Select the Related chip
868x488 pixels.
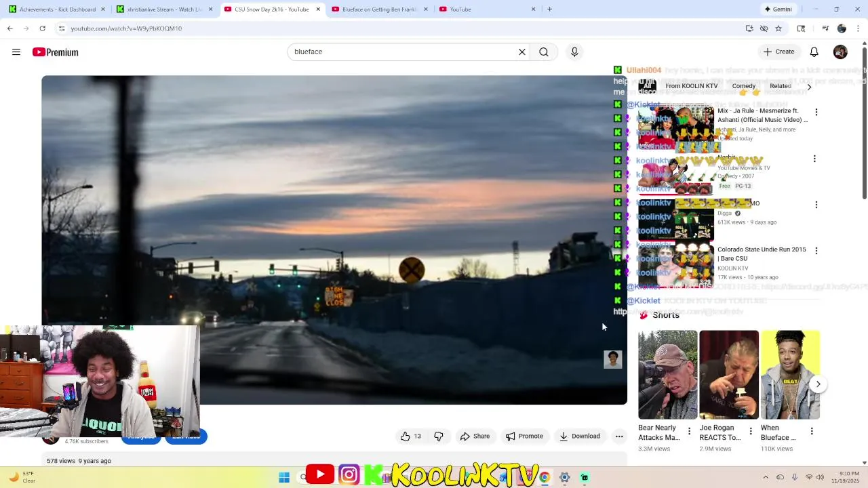[x=780, y=86]
